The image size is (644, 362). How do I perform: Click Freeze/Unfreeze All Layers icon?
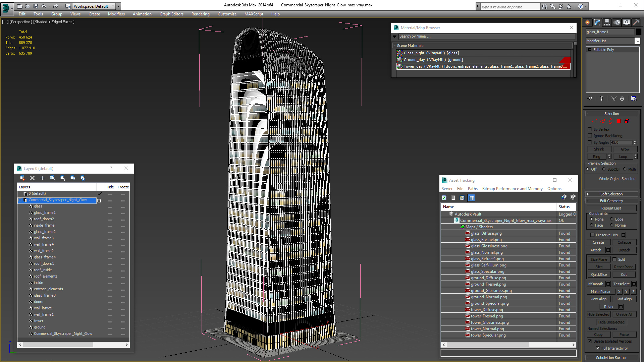coord(83,178)
